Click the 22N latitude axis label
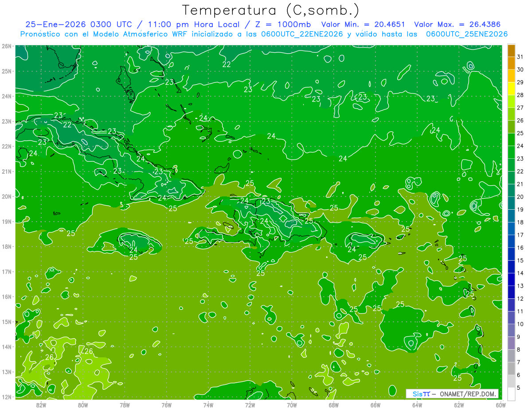 point(7,146)
